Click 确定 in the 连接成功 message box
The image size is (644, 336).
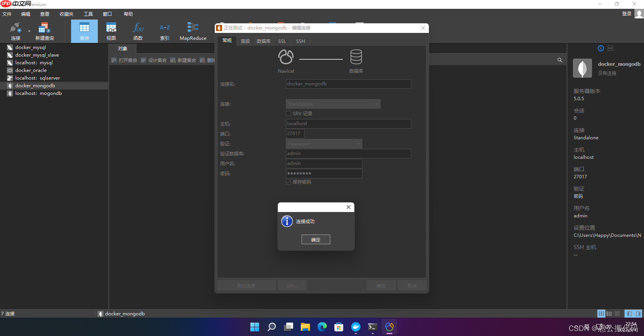(316, 240)
